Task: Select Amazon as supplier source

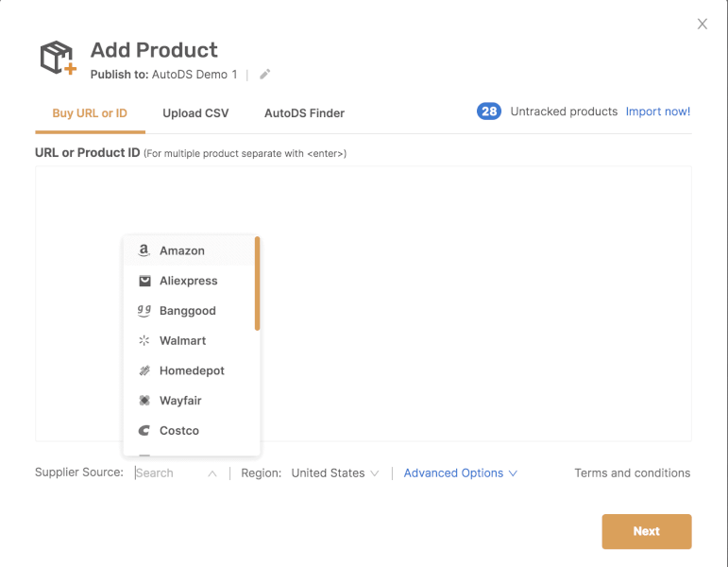Action: click(x=190, y=250)
